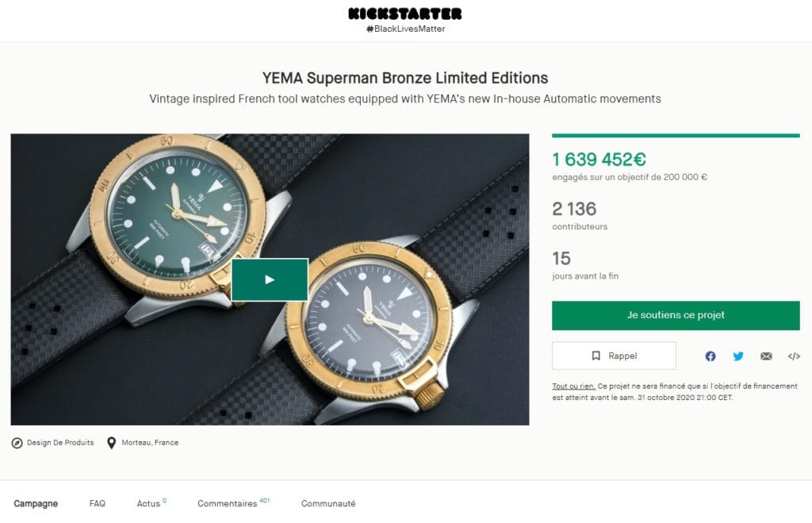Screen dimensions: 812x523
Task: Open the embed code icon
Action: coord(794,356)
